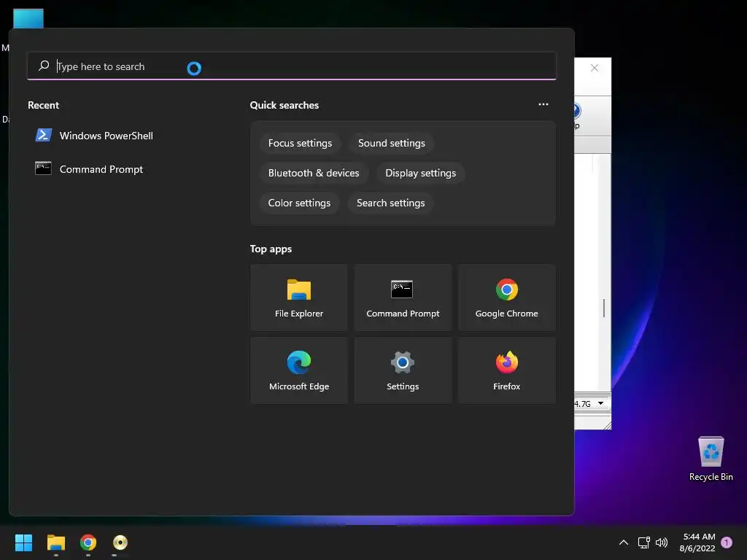Open Search settings quick search
The height and width of the screenshot is (560, 747).
coord(391,203)
